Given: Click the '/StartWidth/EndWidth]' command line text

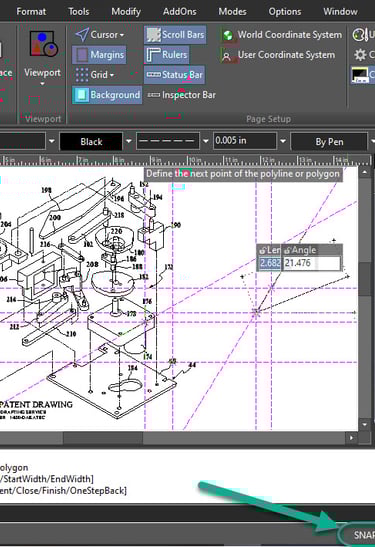Looking at the screenshot, I should (x=47, y=478).
